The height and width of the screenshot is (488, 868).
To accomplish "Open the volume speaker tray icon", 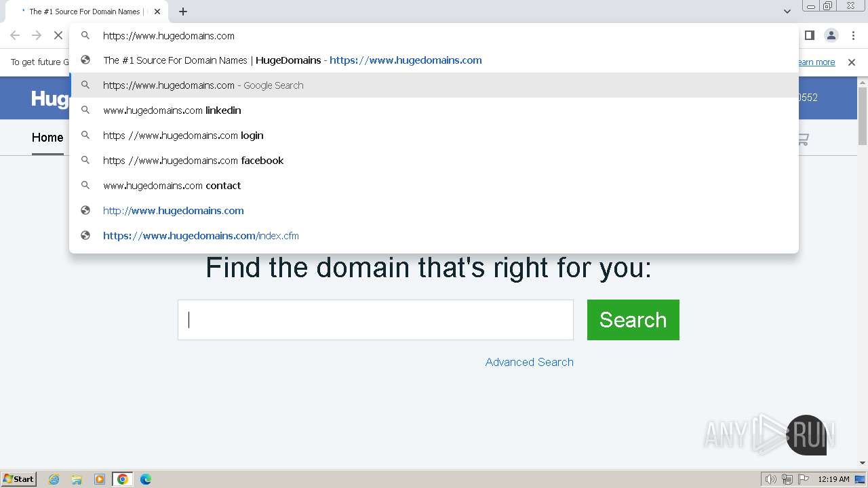I will coord(770,479).
